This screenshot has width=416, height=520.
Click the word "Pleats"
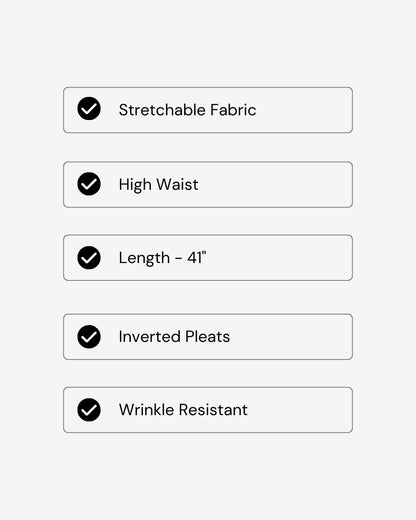[207, 337]
